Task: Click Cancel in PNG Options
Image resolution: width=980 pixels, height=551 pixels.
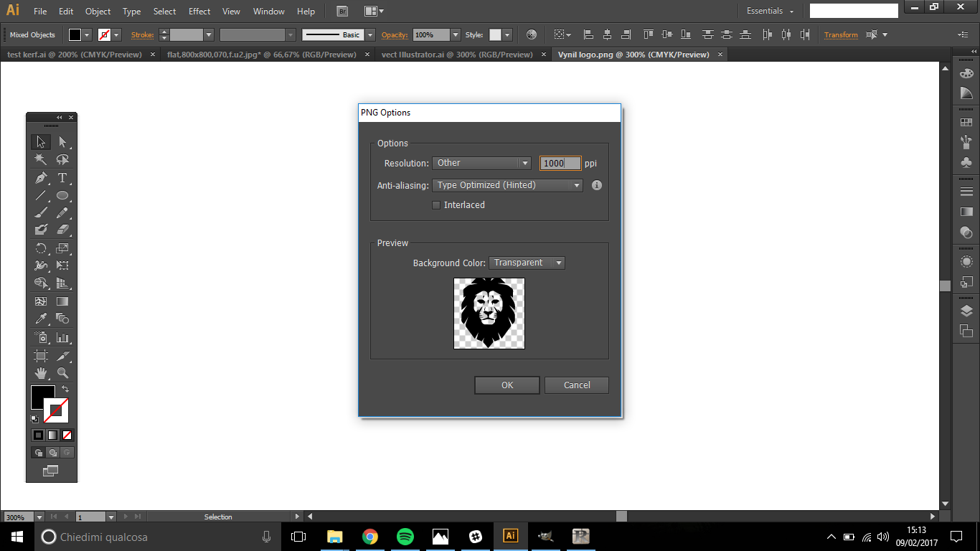Action: pyautogui.click(x=577, y=385)
